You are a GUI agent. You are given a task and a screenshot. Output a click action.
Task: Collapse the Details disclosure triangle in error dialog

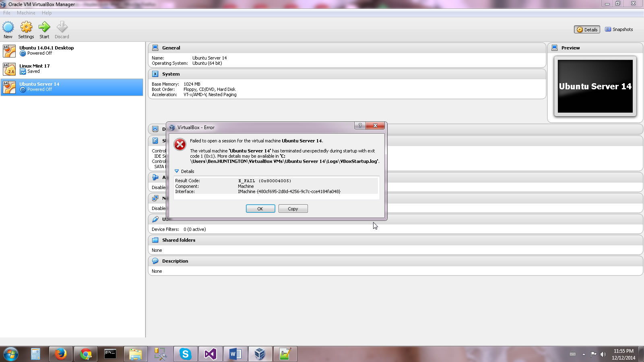pos(177,171)
